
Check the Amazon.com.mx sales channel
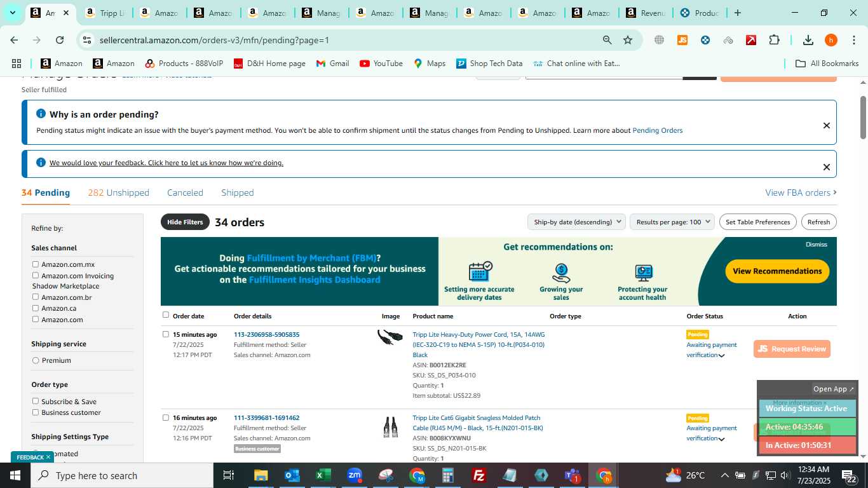point(36,264)
